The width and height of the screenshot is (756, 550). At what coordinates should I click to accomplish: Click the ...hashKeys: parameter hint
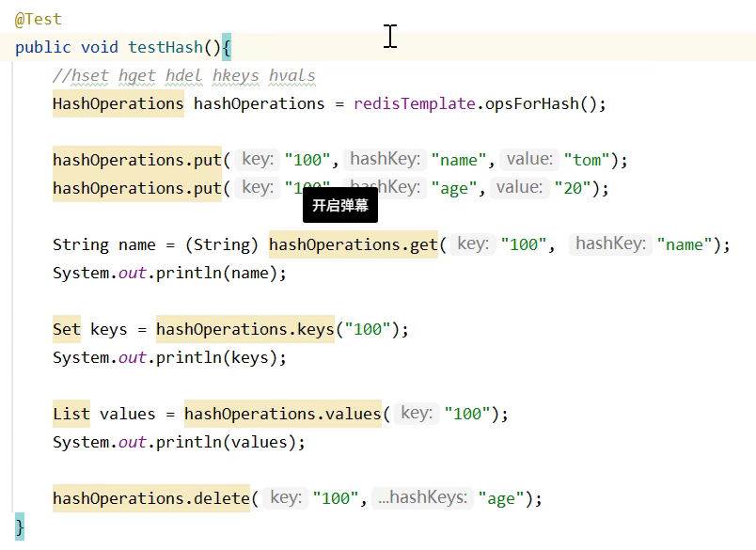pyautogui.click(x=422, y=497)
